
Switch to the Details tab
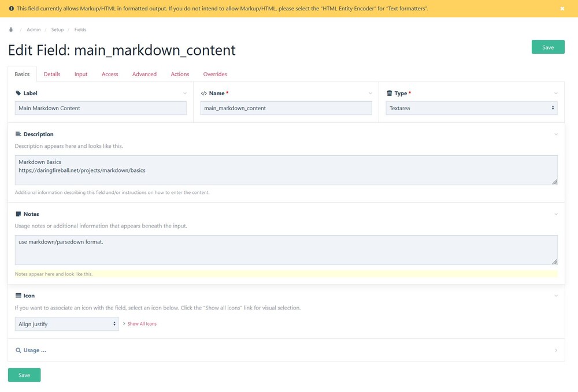click(x=52, y=74)
